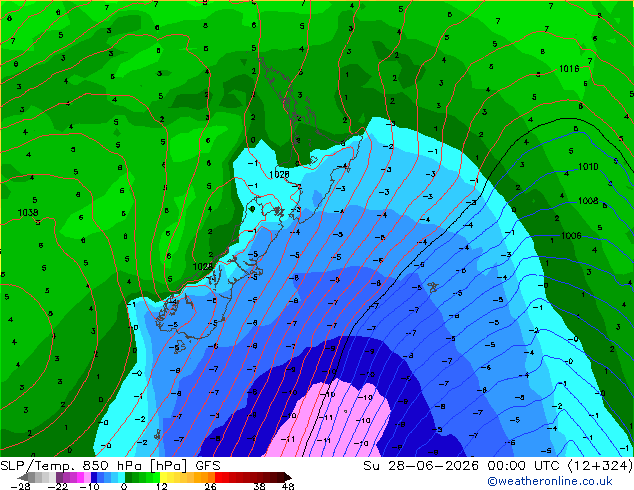
Task: Click the forecast date Su 28-06-2026 00:00 UTC
Action: click(462, 466)
